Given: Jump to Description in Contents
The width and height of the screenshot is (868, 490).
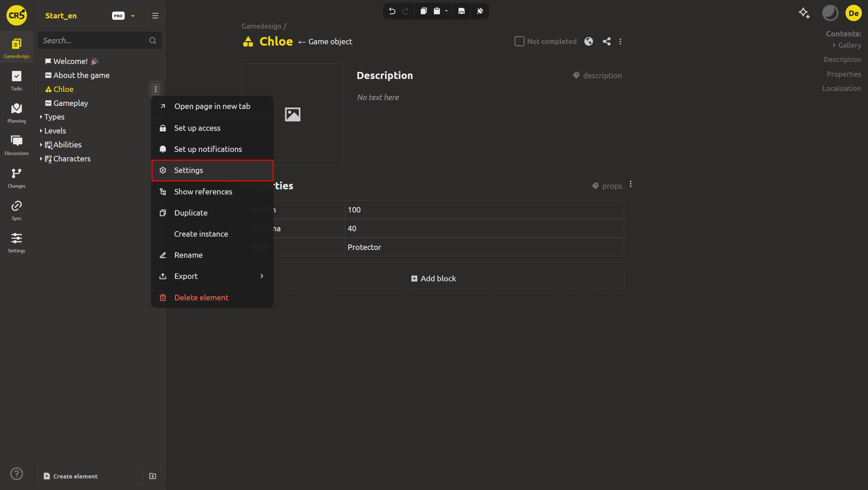Looking at the screenshot, I should (842, 60).
